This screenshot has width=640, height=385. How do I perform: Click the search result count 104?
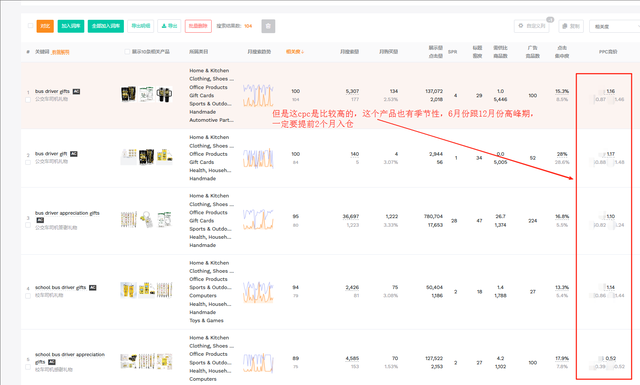[248, 26]
